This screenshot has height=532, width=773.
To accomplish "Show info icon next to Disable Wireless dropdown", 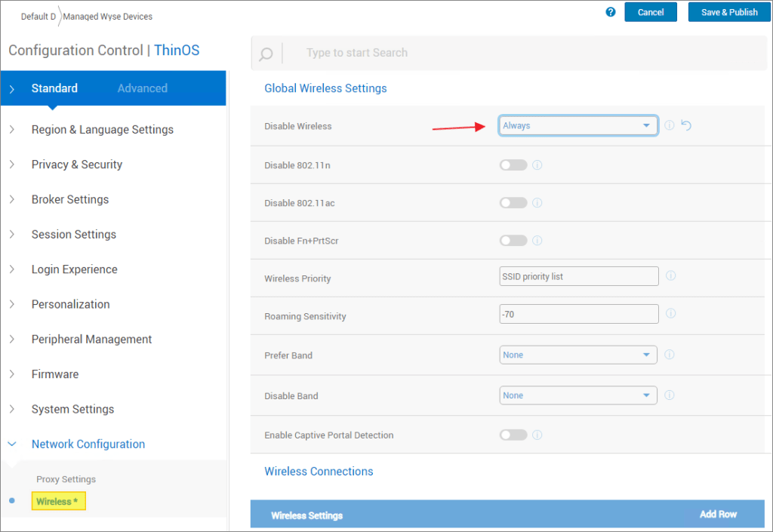I will pyautogui.click(x=670, y=125).
